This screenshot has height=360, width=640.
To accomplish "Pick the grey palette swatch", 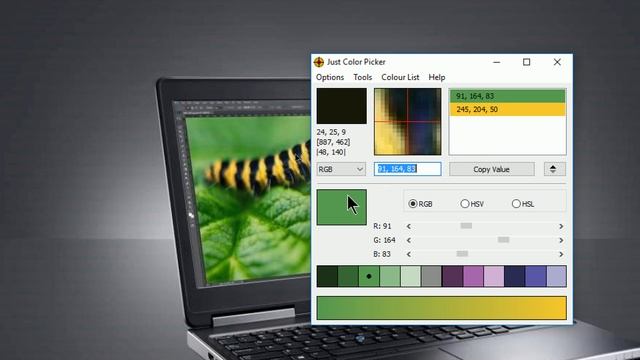I will 431,276.
